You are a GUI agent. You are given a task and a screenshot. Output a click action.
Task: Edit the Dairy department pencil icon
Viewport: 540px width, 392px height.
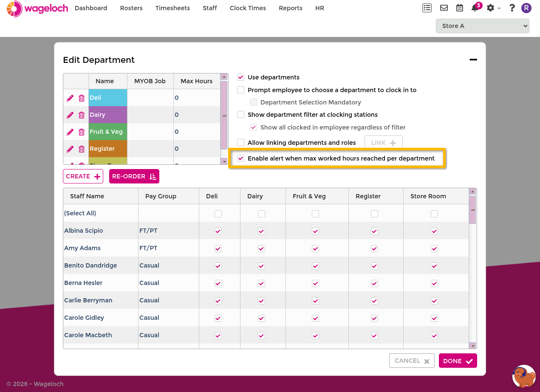(x=70, y=115)
